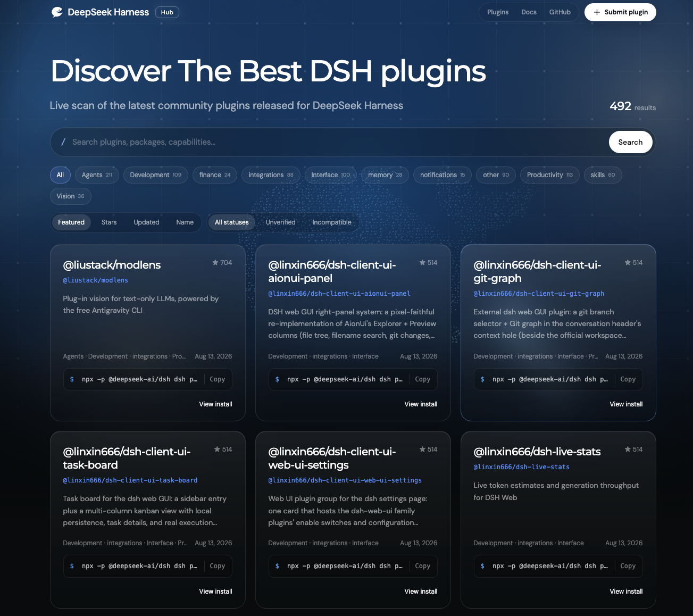Click the modlens description about Antigravity CLI
693x616 pixels.
[x=141, y=304]
